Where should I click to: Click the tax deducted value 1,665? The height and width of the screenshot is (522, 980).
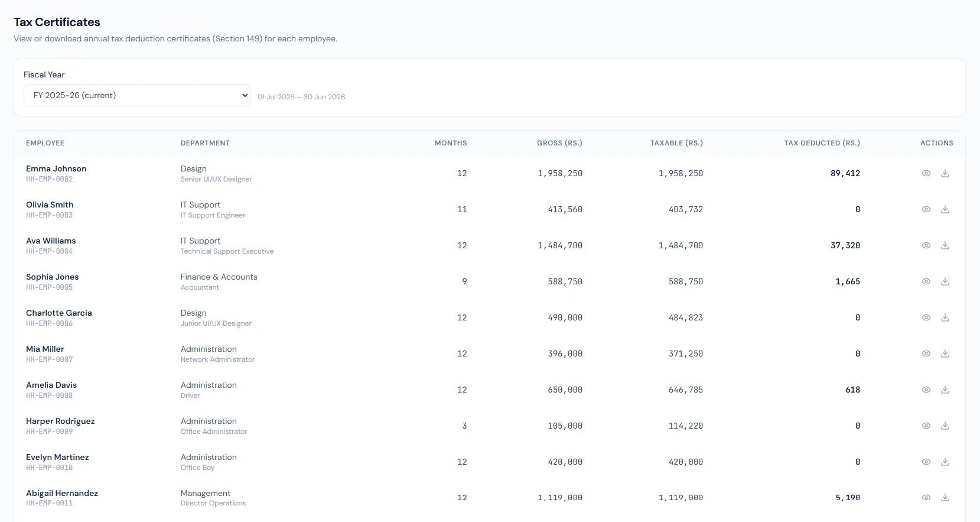tap(848, 281)
